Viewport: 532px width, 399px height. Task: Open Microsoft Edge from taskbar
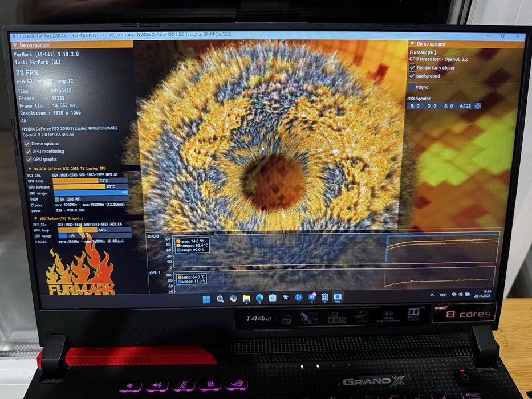click(x=259, y=298)
